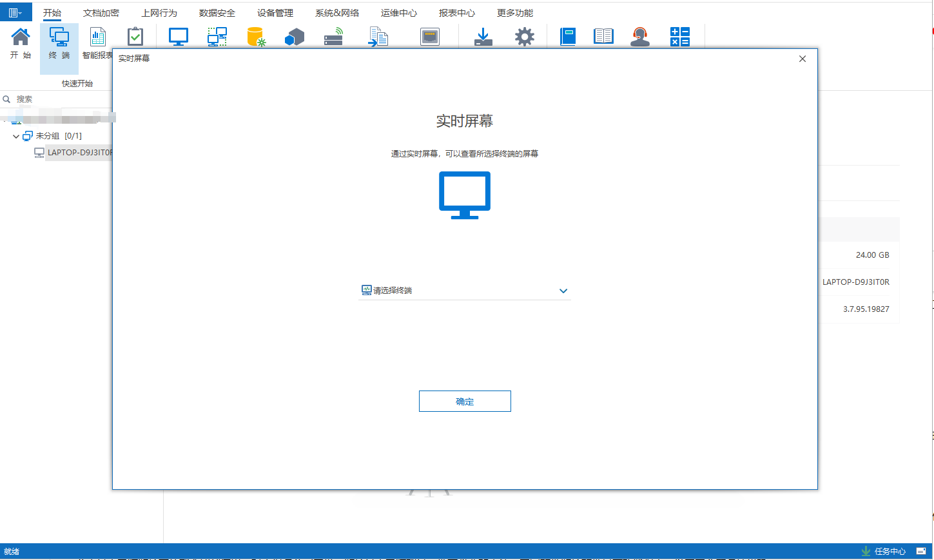
Task: Switch to the 运维中心 ribbon tab
Action: pos(399,13)
